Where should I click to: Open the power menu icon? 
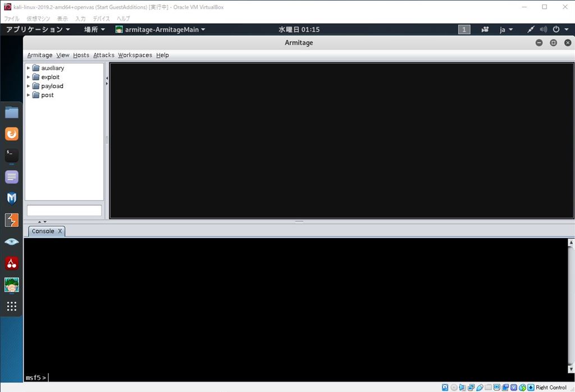point(556,29)
